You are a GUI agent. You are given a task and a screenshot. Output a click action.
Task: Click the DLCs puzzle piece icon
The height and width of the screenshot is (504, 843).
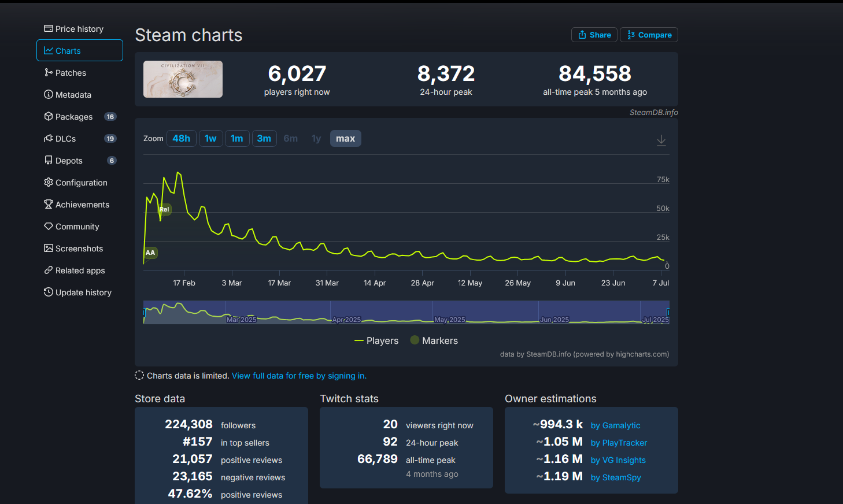tap(49, 138)
